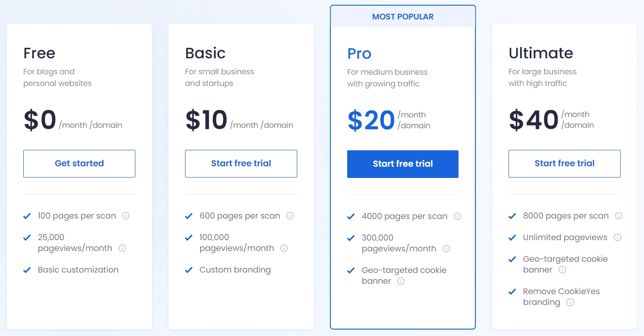This screenshot has height=336, width=644.
Task: Open tooltip for Pro 300,000 pageviews/month
Action: click(446, 249)
